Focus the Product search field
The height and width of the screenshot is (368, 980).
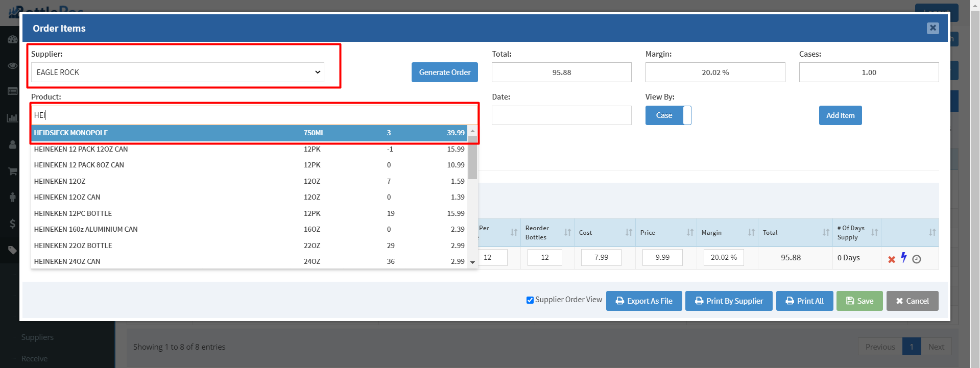254,115
